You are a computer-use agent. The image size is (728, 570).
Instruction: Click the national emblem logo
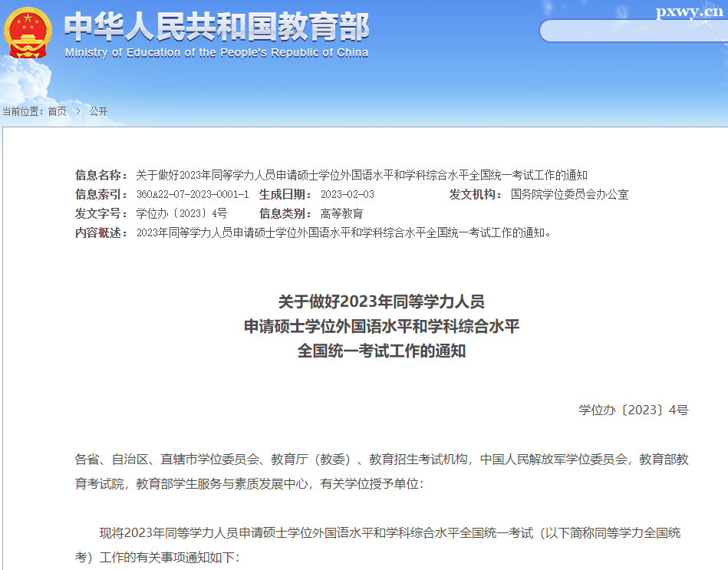[x=28, y=34]
